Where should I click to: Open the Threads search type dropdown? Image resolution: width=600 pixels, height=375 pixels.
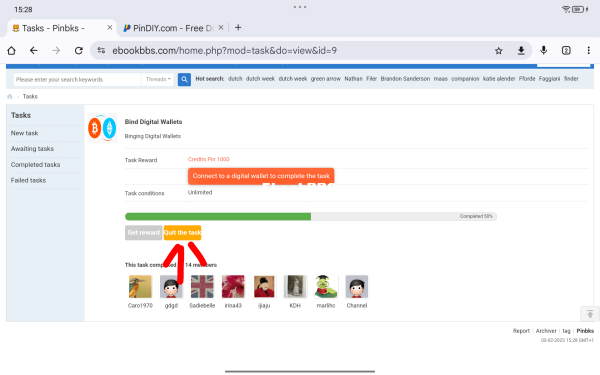pos(158,79)
